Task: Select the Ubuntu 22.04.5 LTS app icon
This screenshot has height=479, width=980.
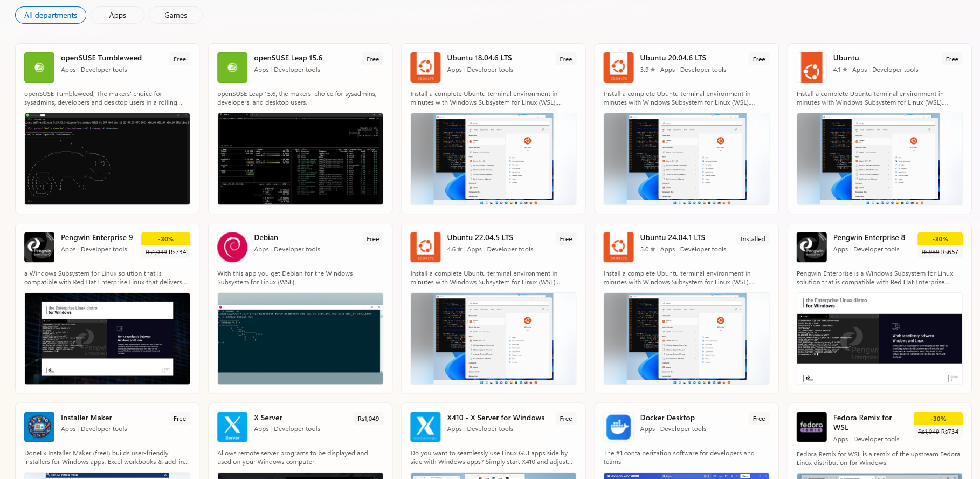Action: pos(425,247)
